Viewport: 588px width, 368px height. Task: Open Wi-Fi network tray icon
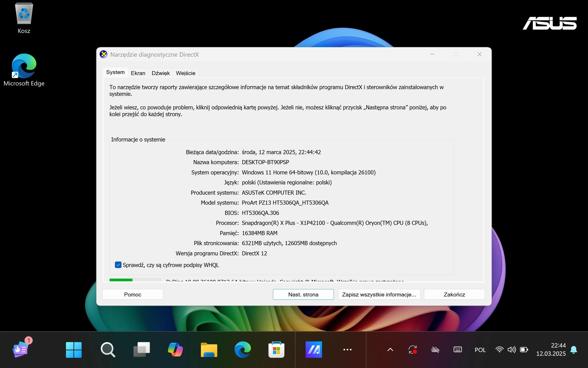click(499, 350)
